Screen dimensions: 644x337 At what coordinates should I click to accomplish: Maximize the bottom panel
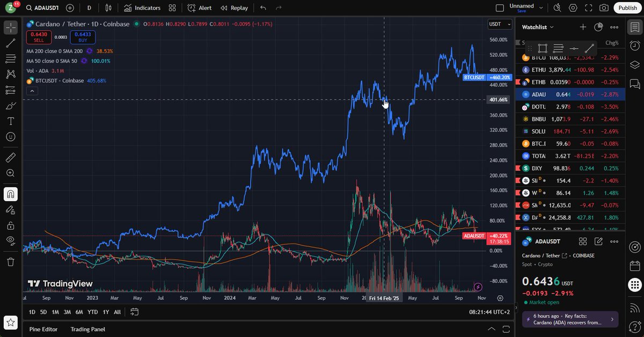point(507,329)
